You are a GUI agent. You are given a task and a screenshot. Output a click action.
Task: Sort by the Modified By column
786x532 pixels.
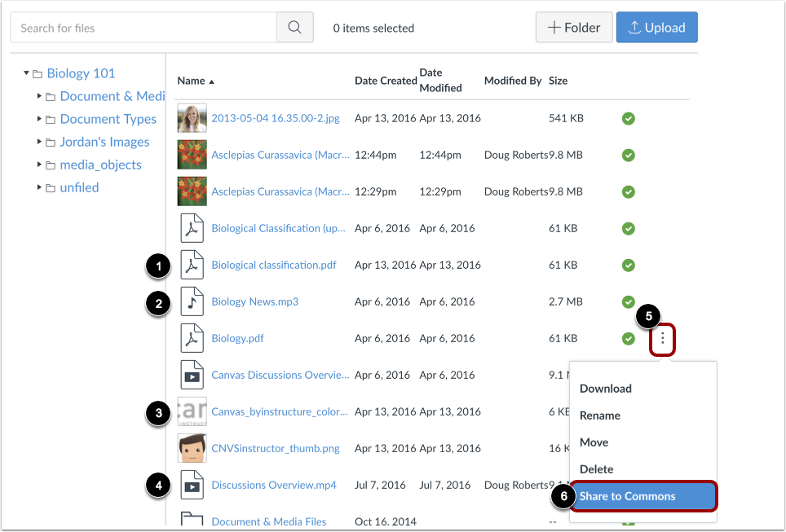(513, 81)
